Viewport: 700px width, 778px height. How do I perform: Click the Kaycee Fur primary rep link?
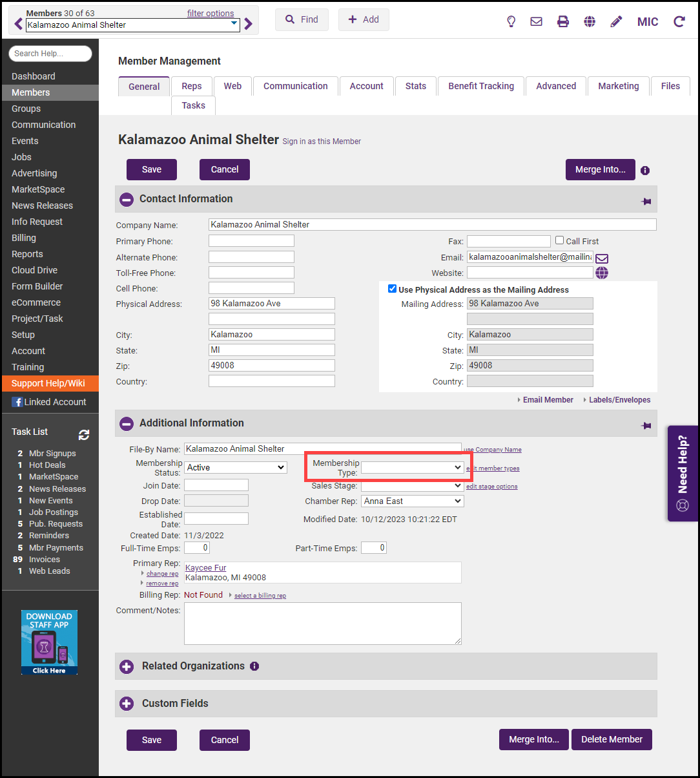pyautogui.click(x=205, y=567)
